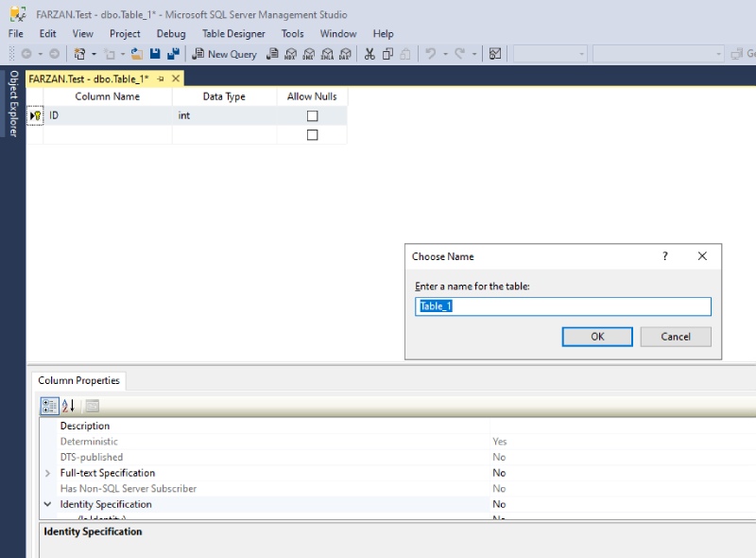Toggle Allow Nulls for ID column
756x558 pixels.
(312, 115)
